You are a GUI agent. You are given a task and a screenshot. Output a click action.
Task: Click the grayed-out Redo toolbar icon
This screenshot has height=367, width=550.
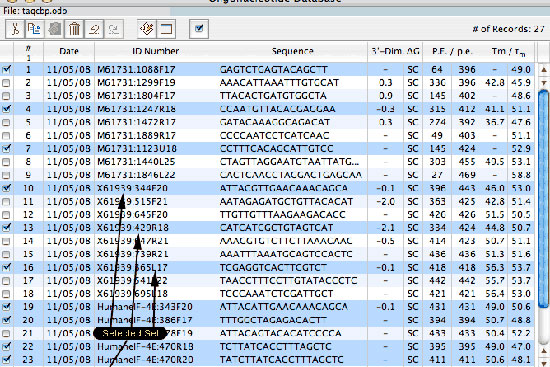click(x=114, y=29)
